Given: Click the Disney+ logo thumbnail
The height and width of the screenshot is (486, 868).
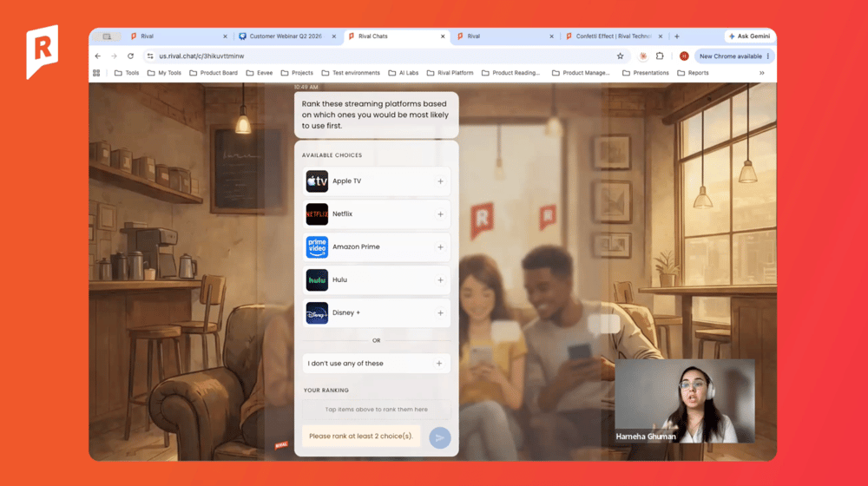Looking at the screenshot, I should [317, 312].
